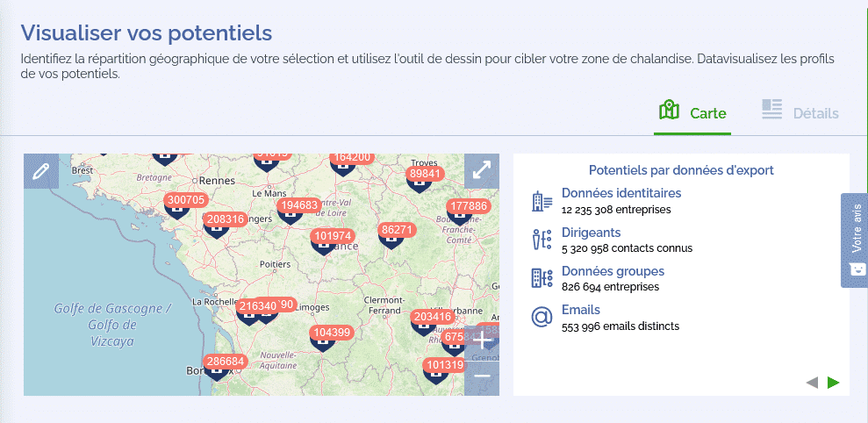
Task: Go to next potentiels panel with green arrow
Action: pos(833,382)
